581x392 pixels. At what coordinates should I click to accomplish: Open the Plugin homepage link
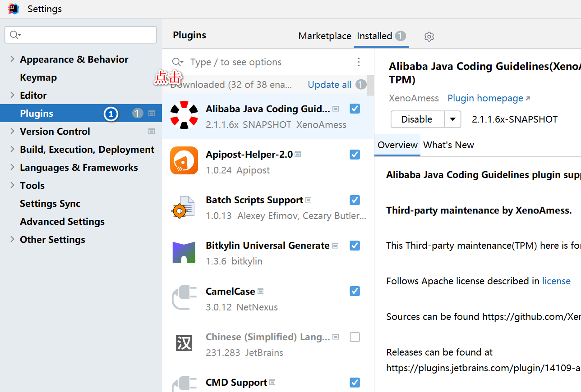[x=485, y=98]
